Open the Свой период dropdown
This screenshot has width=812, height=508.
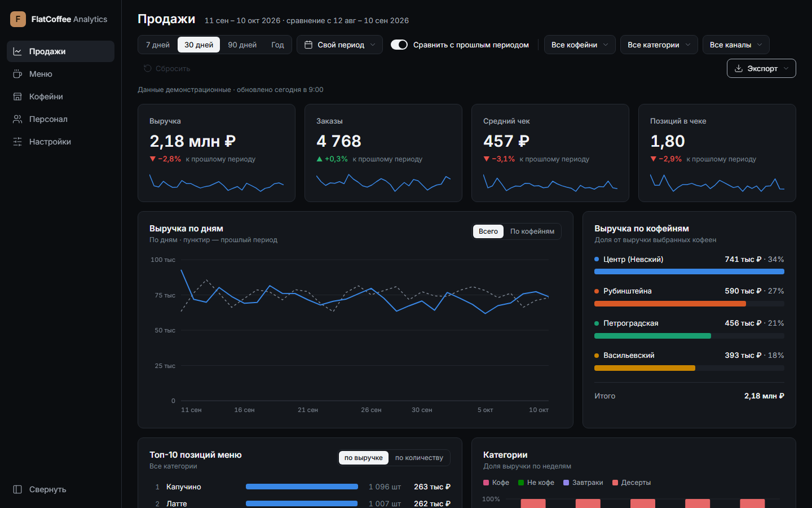tap(339, 45)
